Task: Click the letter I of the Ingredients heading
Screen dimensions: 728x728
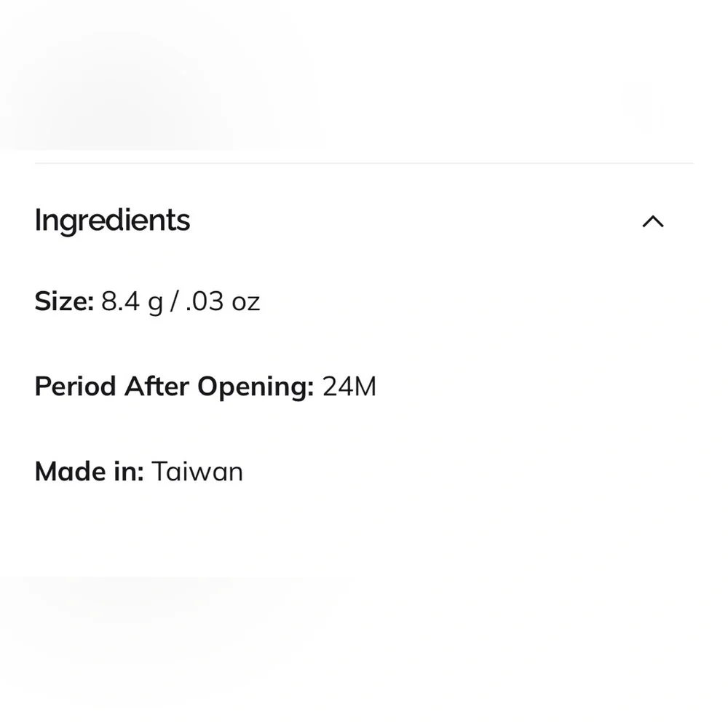Action: 38,219
